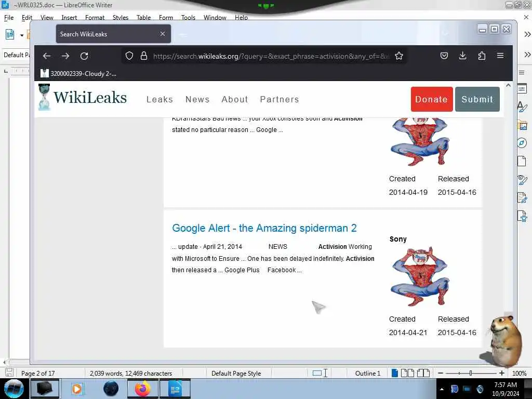Click Default Page Style in status bar
The image size is (532, 399).
[x=236, y=373]
